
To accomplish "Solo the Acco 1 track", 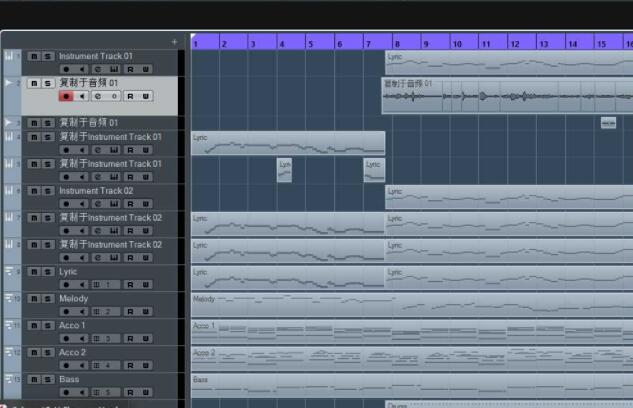I will pos(48,326).
